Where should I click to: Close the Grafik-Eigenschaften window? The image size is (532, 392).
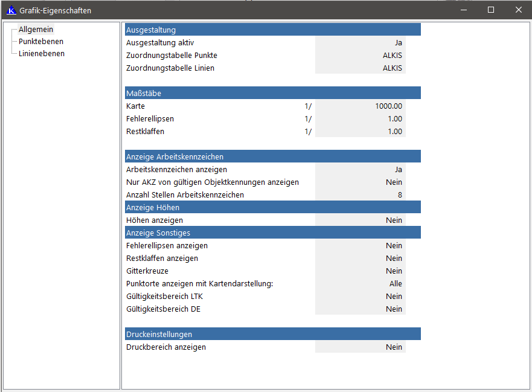click(518, 10)
